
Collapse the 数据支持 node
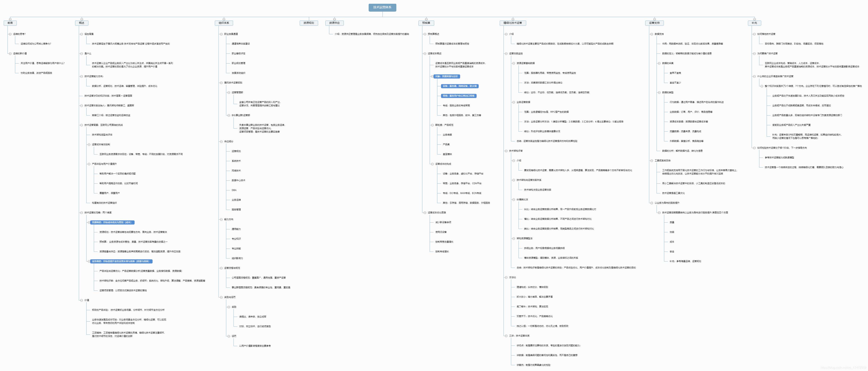(x=652, y=34)
